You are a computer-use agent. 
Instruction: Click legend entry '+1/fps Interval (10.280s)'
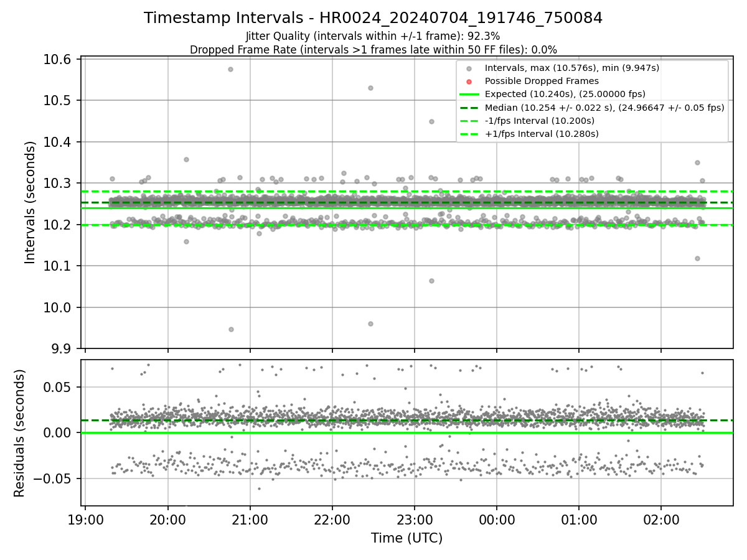click(x=542, y=134)
